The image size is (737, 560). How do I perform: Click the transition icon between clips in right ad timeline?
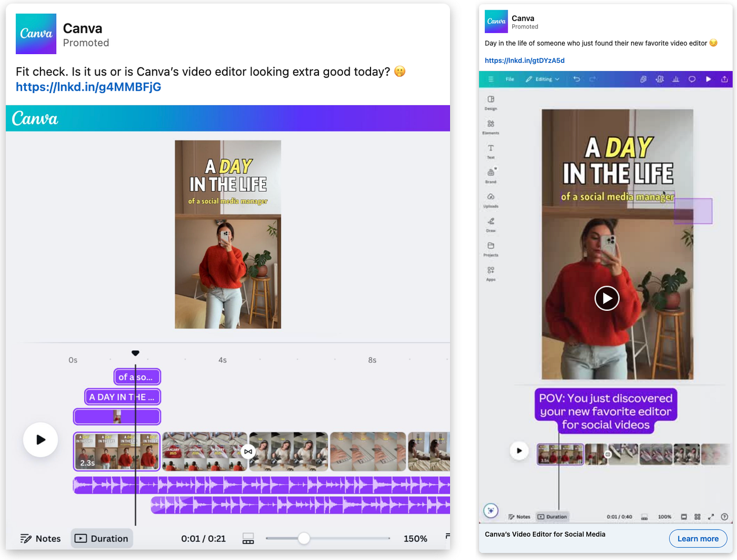pyautogui.click(x=608, y=455)
